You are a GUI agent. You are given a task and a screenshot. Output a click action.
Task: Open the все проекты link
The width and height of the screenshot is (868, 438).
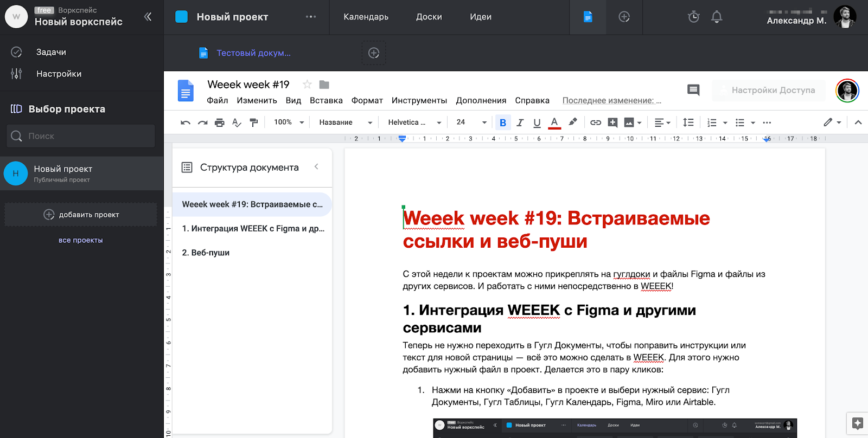tap(81, 240)
